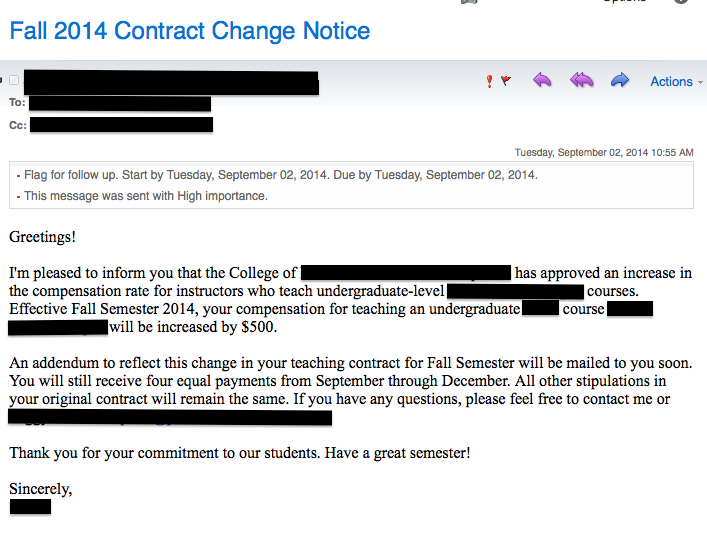Image resolution: width=707 pixels, height=534 pixels.
Task: Click the blue Forward arrow icon
Action: point(620,81)
